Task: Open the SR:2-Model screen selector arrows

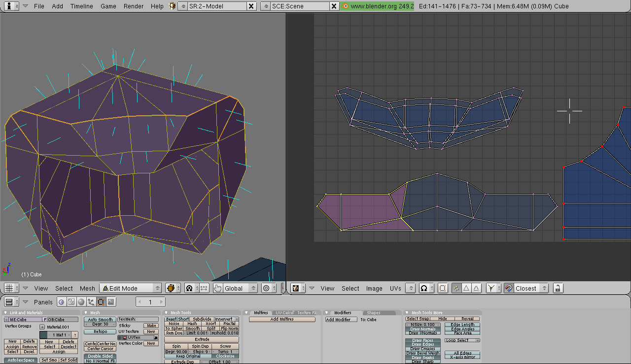Action: pos(182,6)
